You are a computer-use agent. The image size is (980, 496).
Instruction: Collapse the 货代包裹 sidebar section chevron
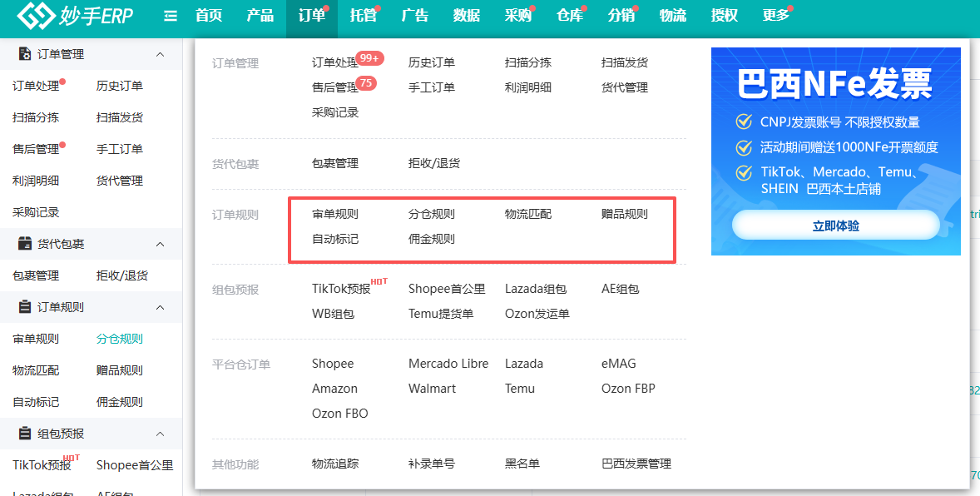160,244
